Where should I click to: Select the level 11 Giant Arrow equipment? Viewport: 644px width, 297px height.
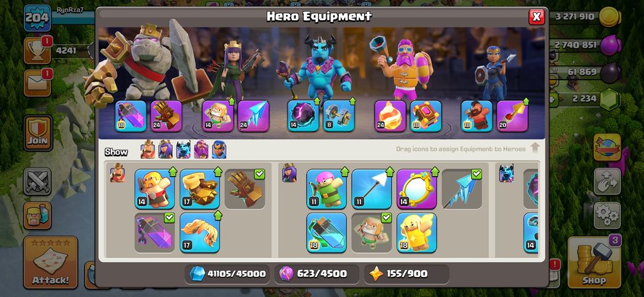[371, 189]
